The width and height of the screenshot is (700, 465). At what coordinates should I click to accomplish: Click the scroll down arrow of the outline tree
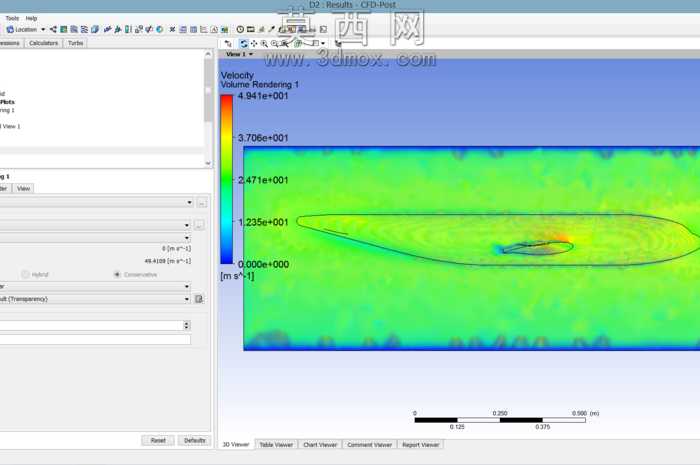point(208,163)
